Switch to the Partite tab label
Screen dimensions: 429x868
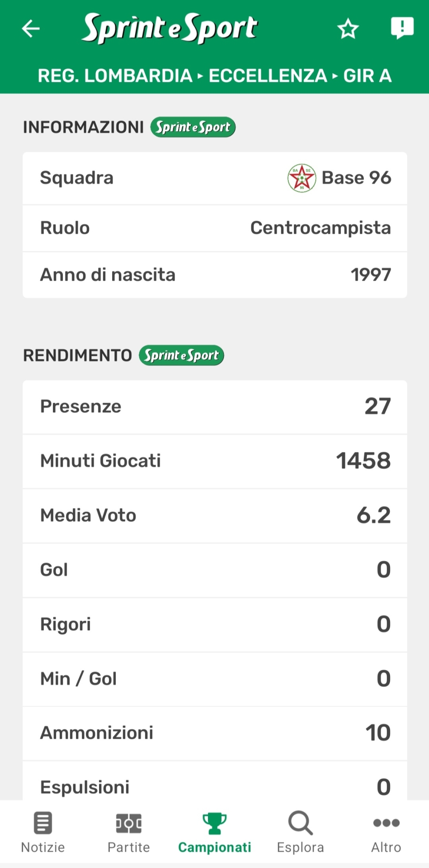[x=129, y=847]
